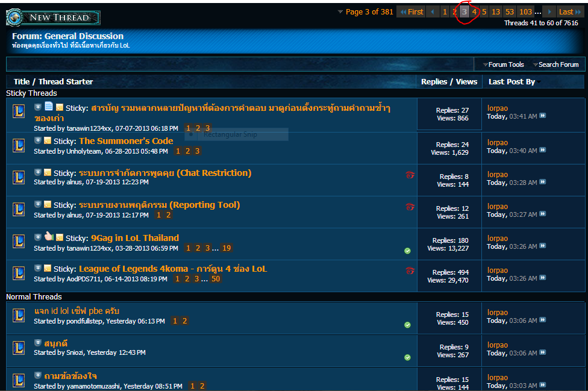This screenshot has width=588, height=391.
Task: Click red Garena icon on Chat Restriction row
Action: 410,175
